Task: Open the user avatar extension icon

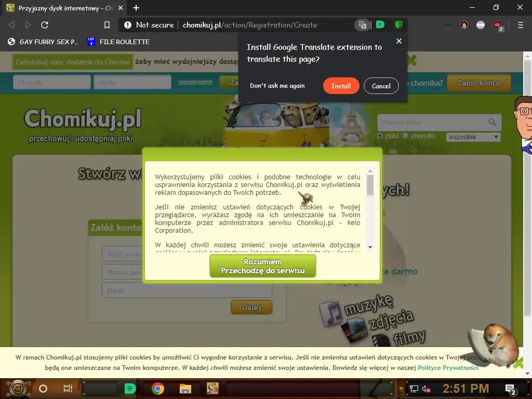Action: [x=464, y=25]
